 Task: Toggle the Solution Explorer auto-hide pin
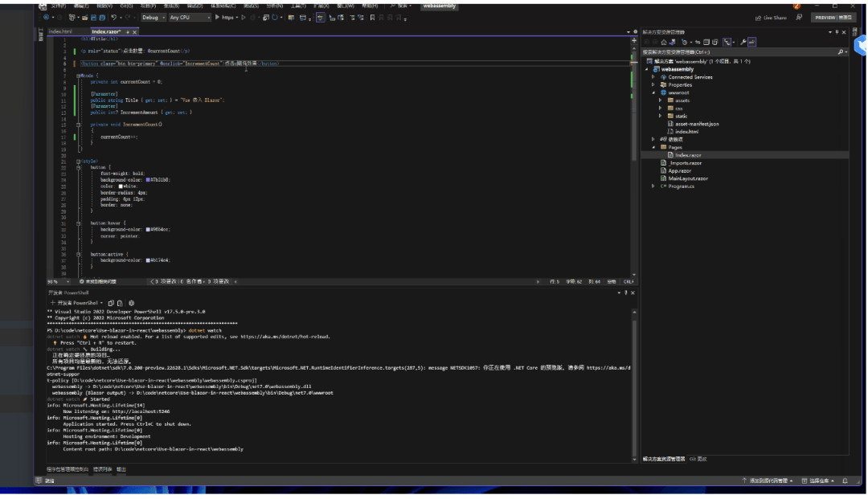point(837,32)
